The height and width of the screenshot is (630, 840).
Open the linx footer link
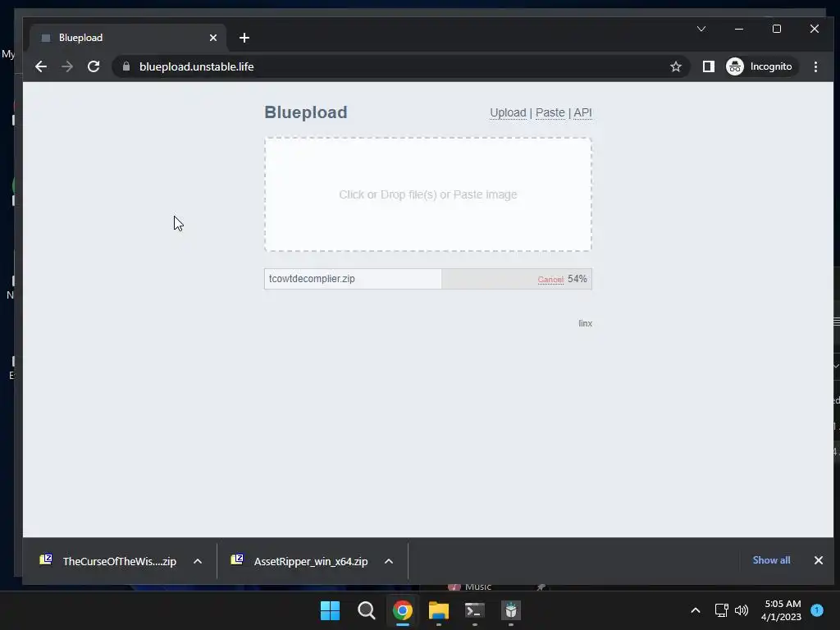point(585,323)
